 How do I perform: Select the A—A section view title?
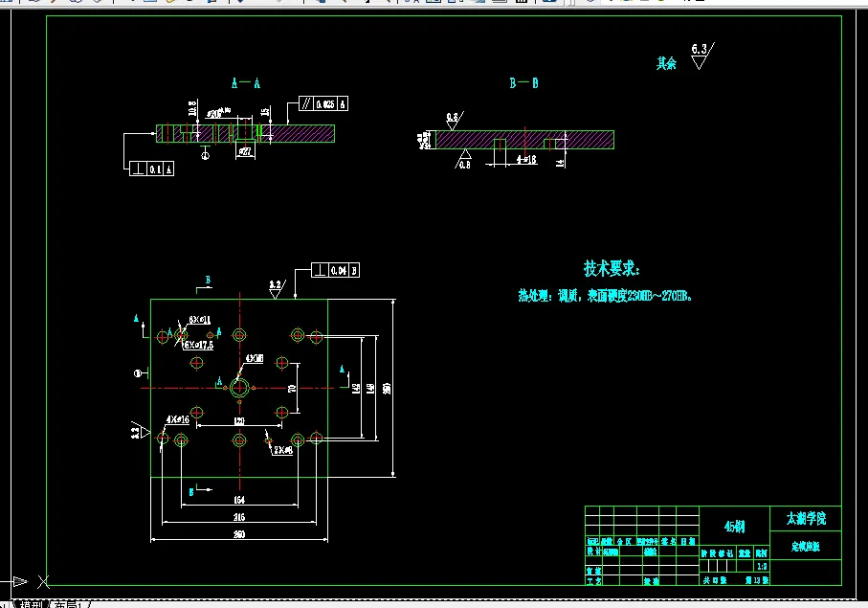click(246, 83)
